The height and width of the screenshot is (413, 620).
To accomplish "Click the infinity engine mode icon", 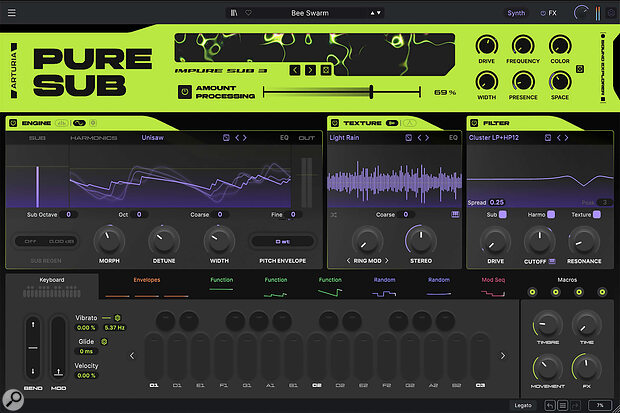I will 79,123.
